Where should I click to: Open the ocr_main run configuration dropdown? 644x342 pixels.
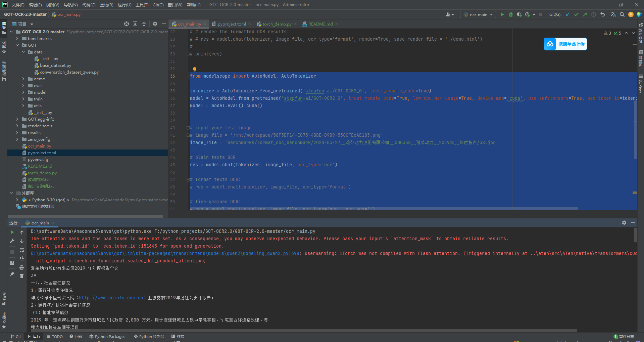click(x=478, y=14)
